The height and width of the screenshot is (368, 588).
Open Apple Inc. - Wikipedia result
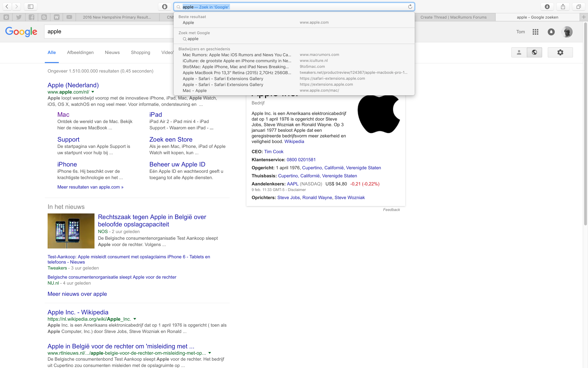(78, 312)
